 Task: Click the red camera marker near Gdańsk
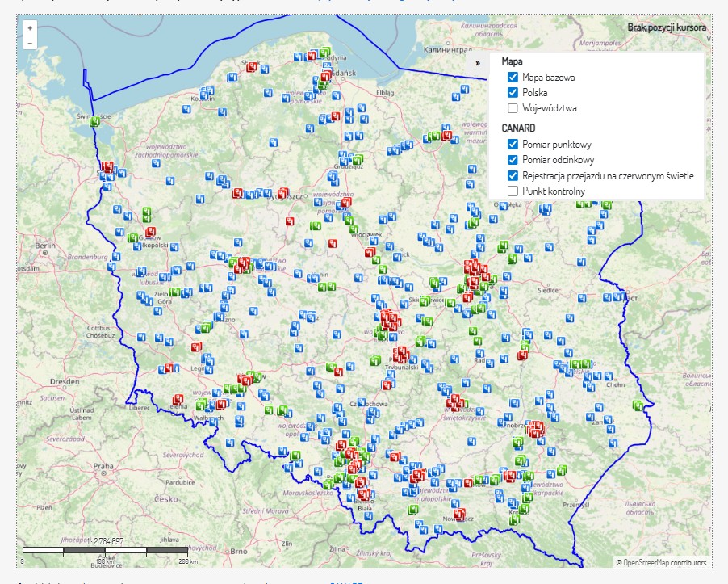pos(326,76)
